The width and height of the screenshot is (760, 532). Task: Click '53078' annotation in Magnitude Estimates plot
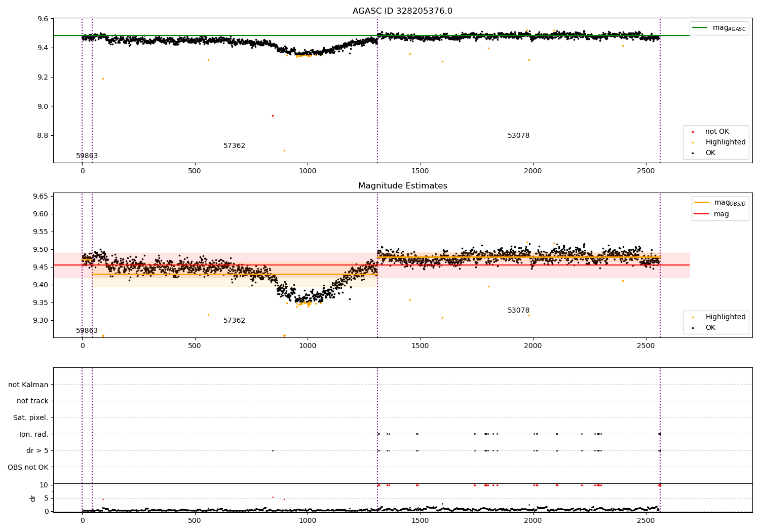[518, 311]
